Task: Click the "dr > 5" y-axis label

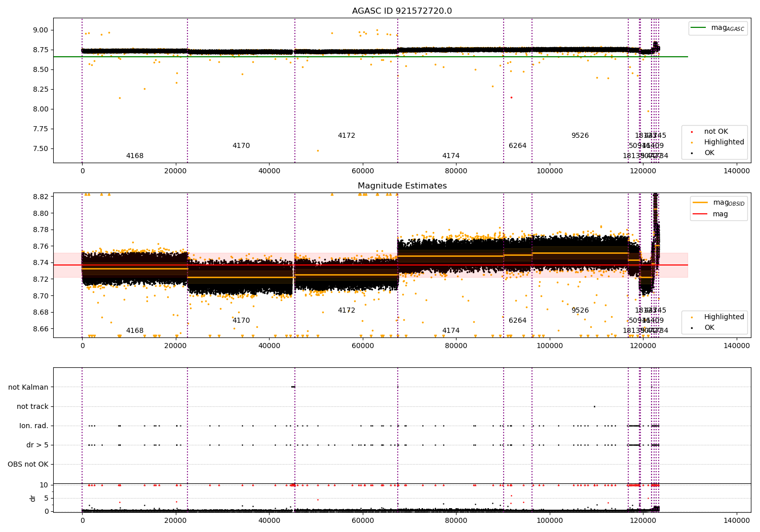Action: (37, 445)
